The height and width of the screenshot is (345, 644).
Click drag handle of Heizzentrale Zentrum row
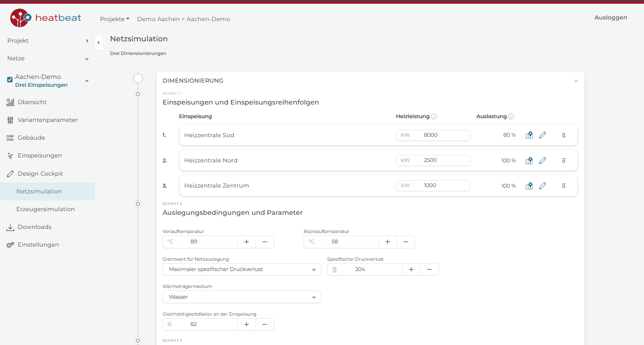tap(564, 186)
